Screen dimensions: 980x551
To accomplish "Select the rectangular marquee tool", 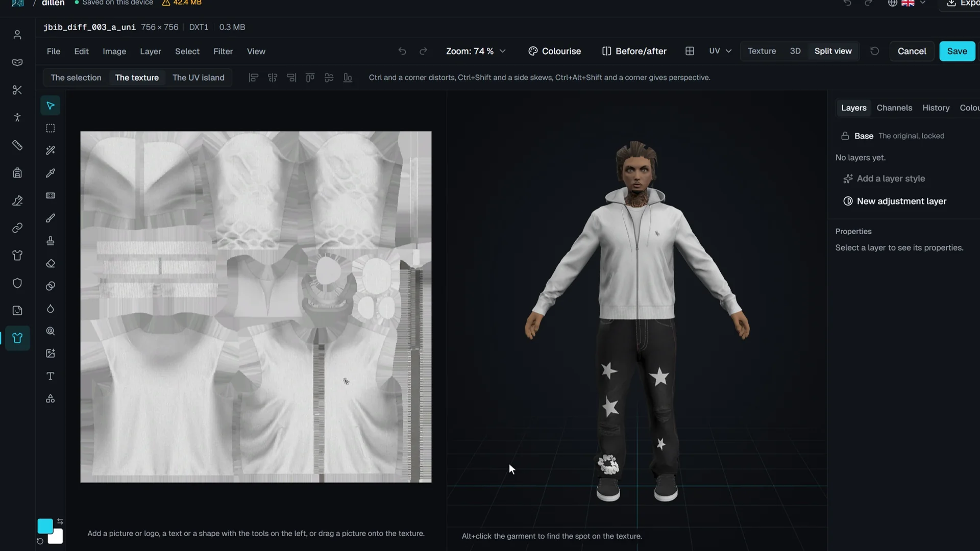I will coord(51,128).
